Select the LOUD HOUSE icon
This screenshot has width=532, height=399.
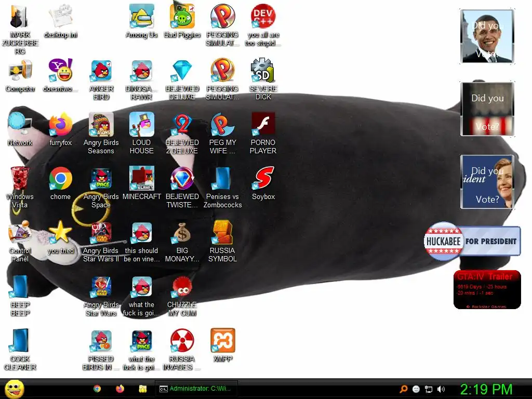[141, 124]
